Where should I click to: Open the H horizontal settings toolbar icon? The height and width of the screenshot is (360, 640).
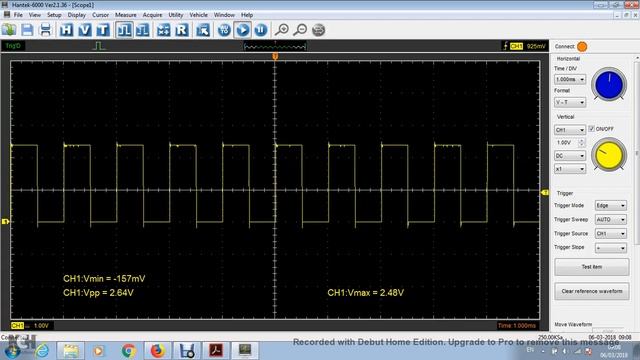tap(66, 30)
